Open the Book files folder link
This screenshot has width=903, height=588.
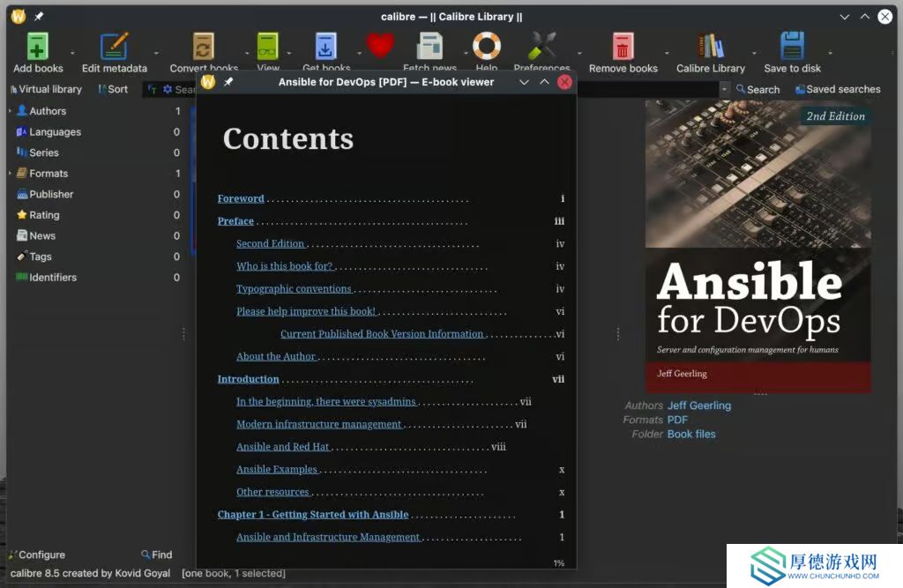click(x=691, y=435)
